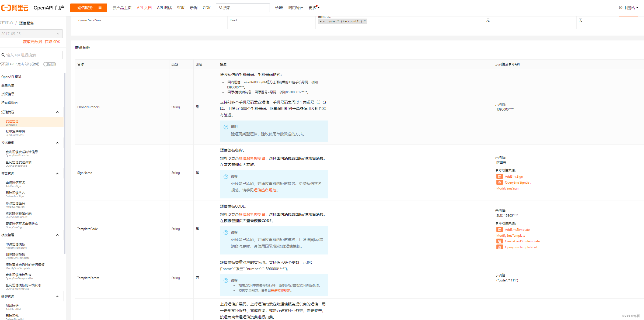The width and height of the screenshot is (644, 320).
Task: Click the 增 icon beside CreateCardSmsTemplate
Action: coord(499,241)
